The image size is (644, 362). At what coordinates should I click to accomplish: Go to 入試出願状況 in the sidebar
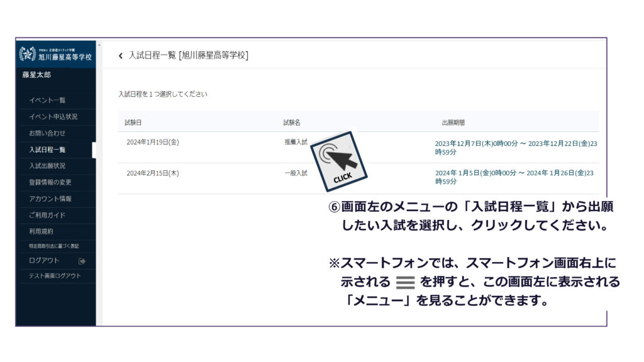47,166
